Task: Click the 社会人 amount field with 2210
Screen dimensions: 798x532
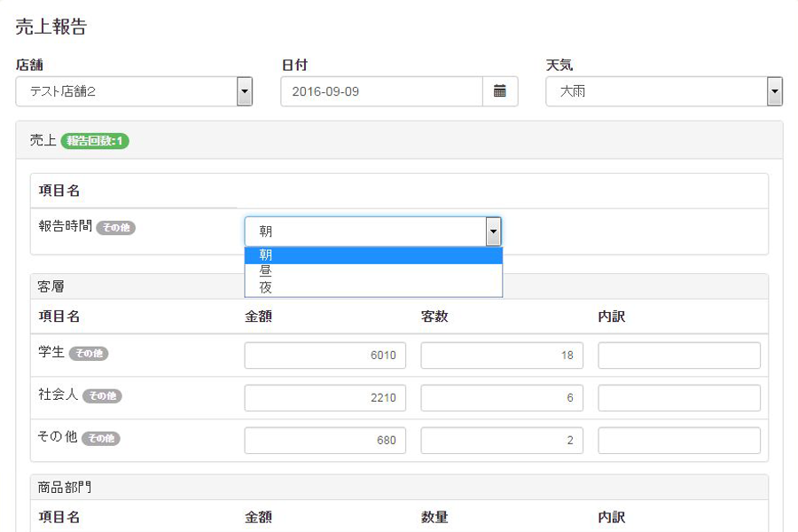Action: (325, 398)
